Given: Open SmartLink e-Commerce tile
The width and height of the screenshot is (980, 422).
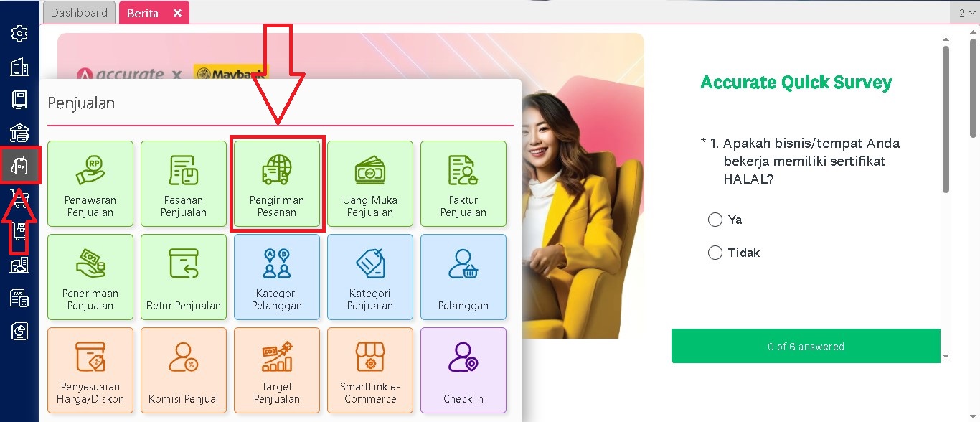Looking at the screenshot, I should (370, 370).
